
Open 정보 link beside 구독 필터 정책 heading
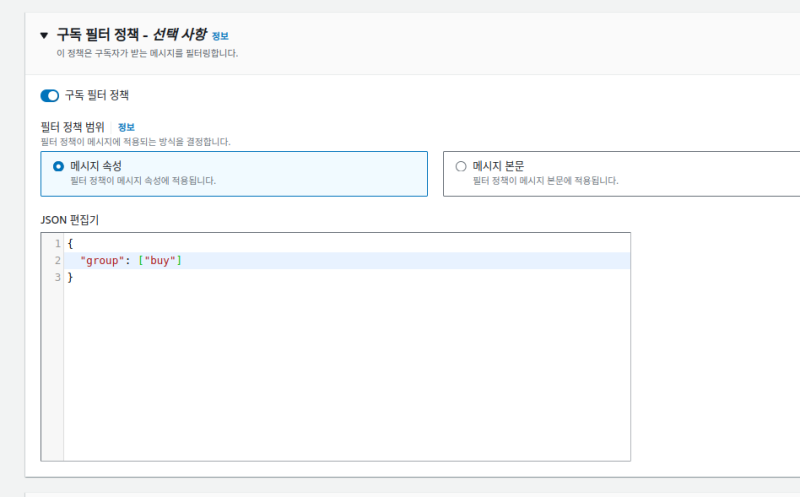(x=220, y=36)
